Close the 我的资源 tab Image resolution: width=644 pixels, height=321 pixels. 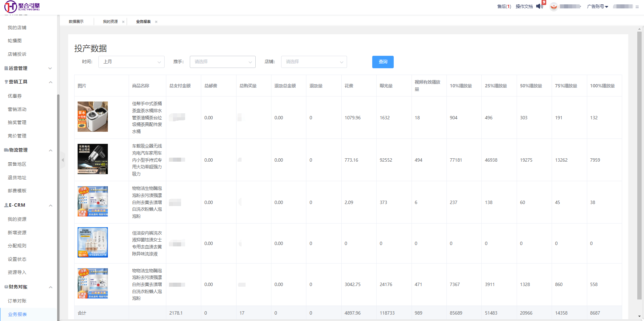tap(123, 22)
